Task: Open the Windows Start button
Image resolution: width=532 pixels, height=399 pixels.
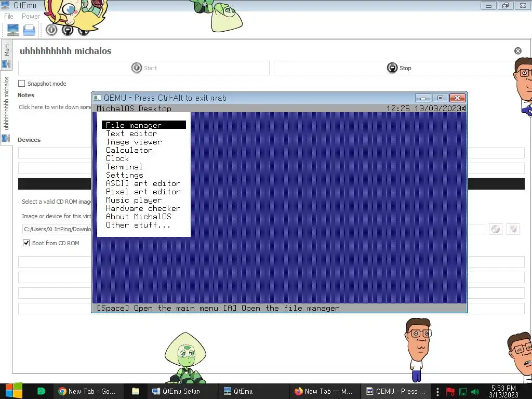Action: coord(14,391)
